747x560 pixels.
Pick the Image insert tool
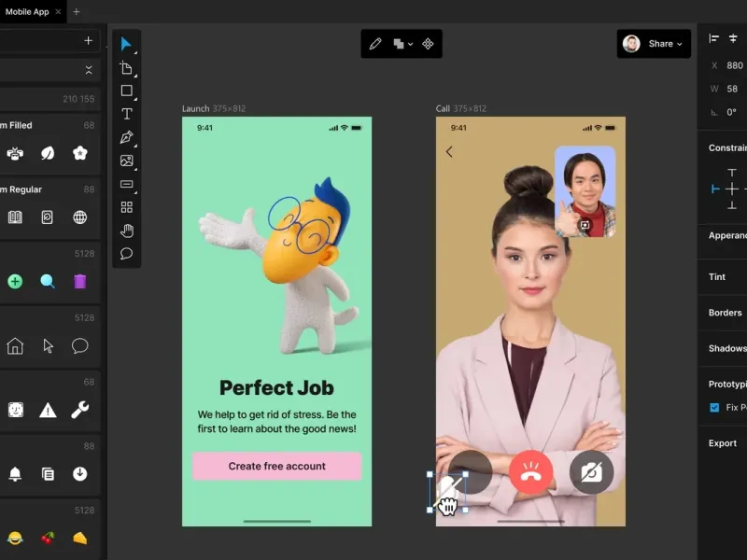(x=126, y=161)
